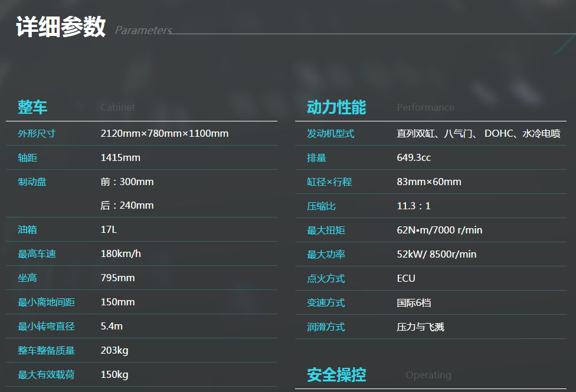Click the 最大有效载荷 label

tap(46, 375)
